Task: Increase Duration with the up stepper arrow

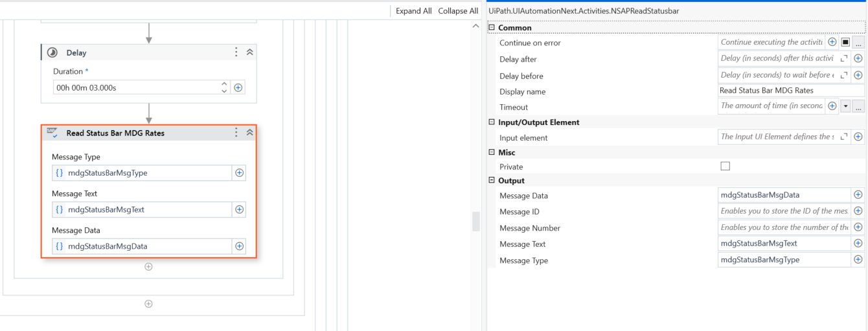Action: coord(224,84)
